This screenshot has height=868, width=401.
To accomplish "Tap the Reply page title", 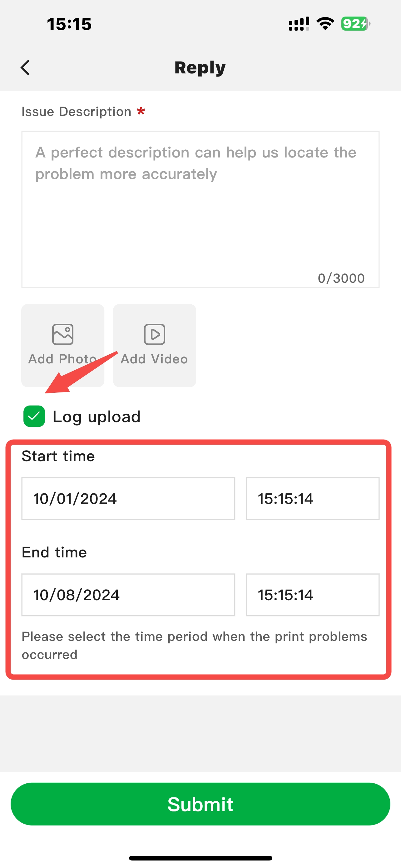I will [x=200, y=68].
